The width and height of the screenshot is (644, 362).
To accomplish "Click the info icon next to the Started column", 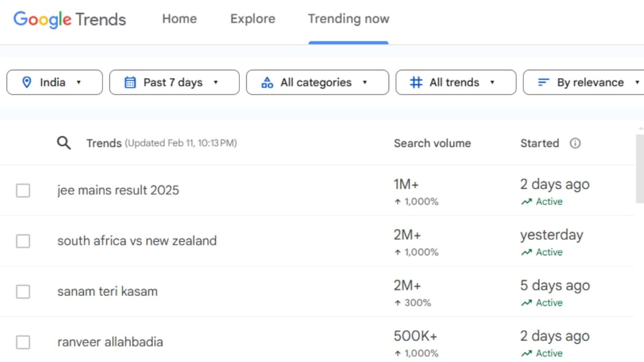I will pos(575,143).
